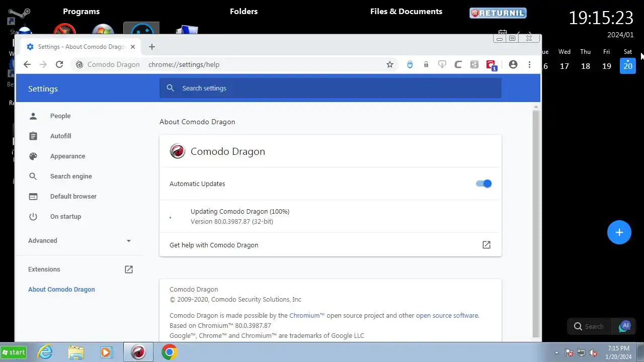Viewport: 644px width, 362px height.
Task: Open On startup settings
Action: point(65,217)
